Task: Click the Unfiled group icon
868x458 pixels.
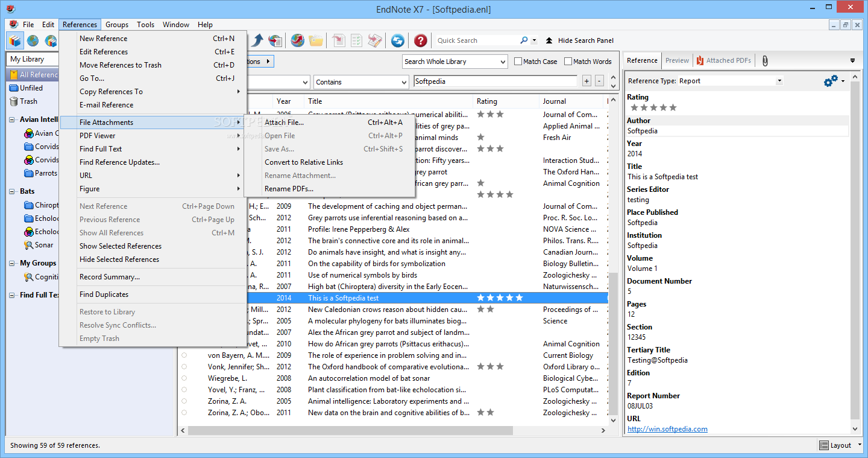Action: coord(14,88)
